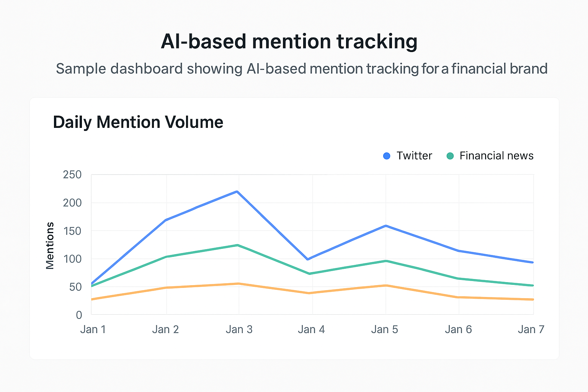Toggle the Twitter series legend label
588x392 pixels.
414,156
